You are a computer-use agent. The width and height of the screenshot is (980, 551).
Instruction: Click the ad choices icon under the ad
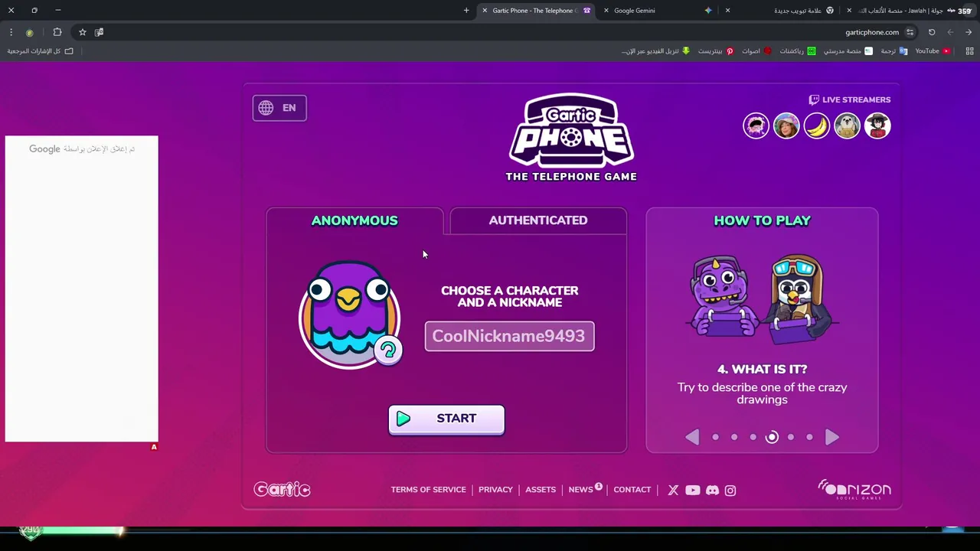coord(154,447)
